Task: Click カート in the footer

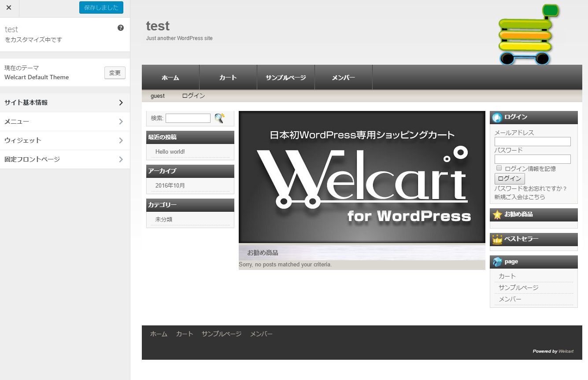Action: pyautogui.click(x=185, y=334)
